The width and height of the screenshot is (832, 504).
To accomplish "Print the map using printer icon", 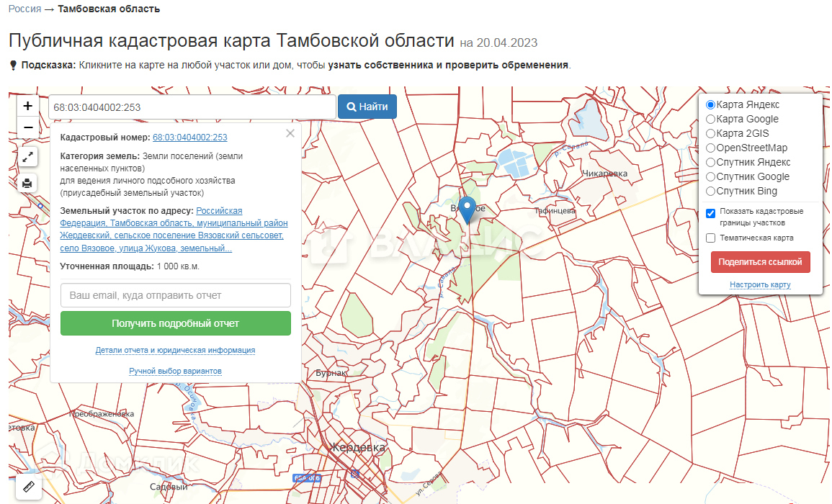I will click(x=27, y=184).
